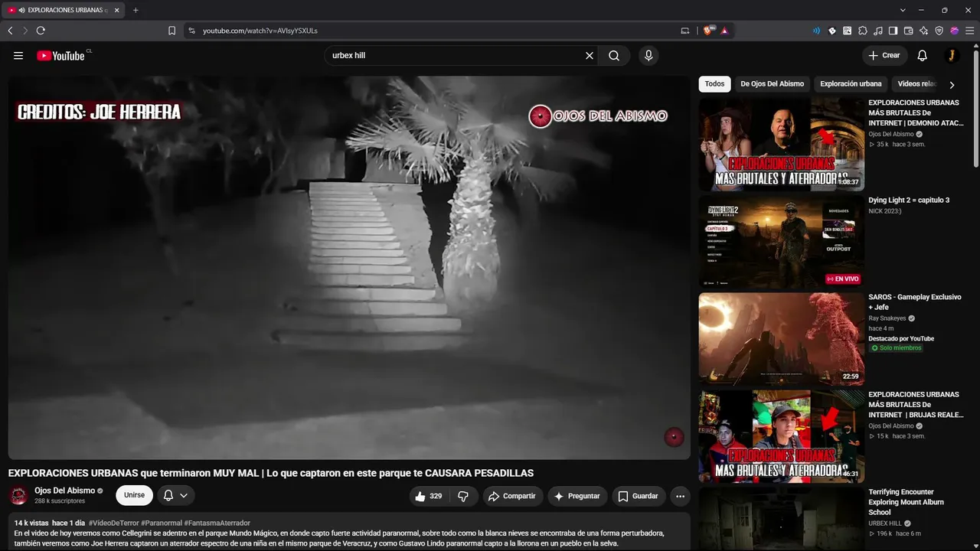Select the "Exploración urbana" chip

[851, 84]
